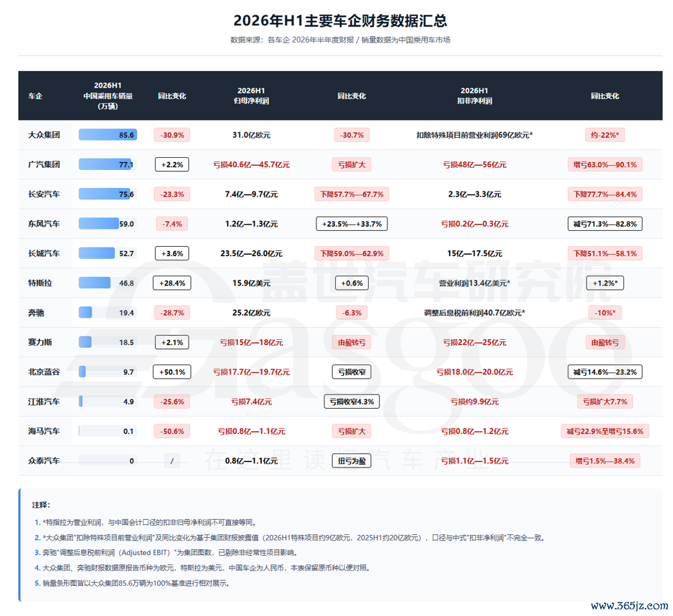
Task: Click the +2.2% badge for 广汽集团
Action: click(172, 165)
